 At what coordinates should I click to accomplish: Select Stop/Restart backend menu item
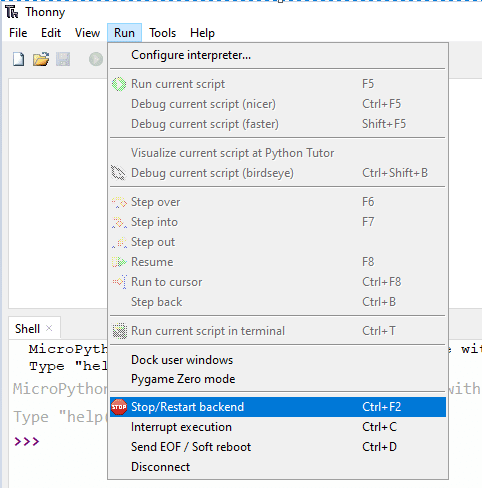(x=278, y=407)
